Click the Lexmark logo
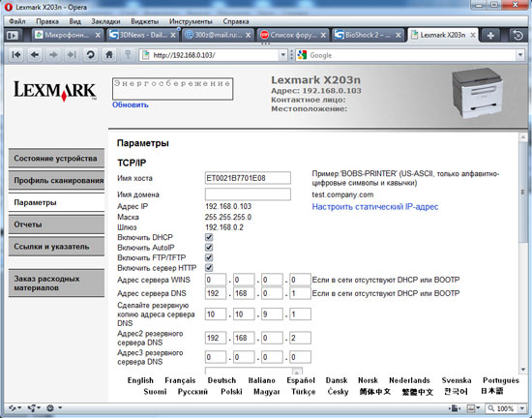Screen dimensions: 532x418 point(55,91)
